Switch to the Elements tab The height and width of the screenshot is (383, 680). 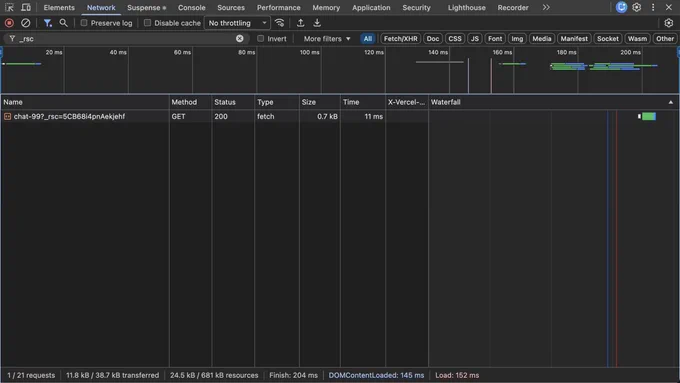click(59, 7)
